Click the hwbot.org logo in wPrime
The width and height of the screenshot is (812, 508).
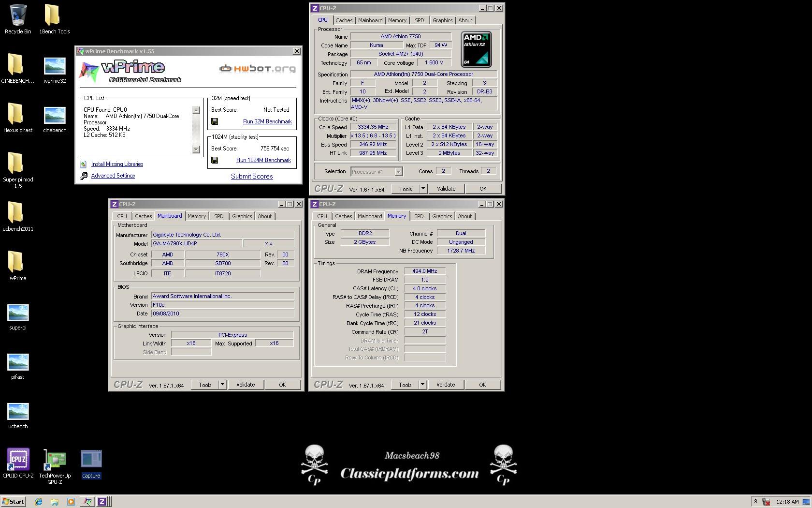(257, 69)
